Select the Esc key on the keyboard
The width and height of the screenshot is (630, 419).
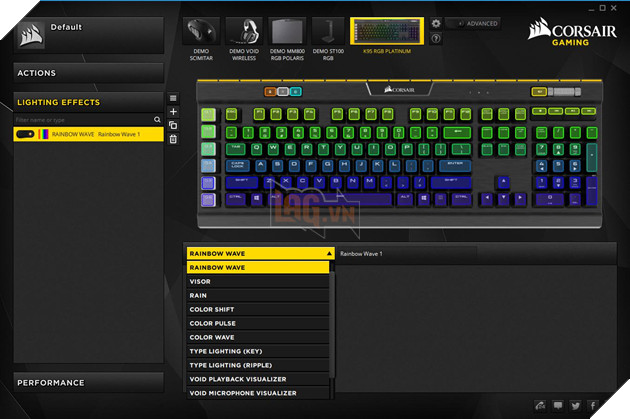point(231,114)
